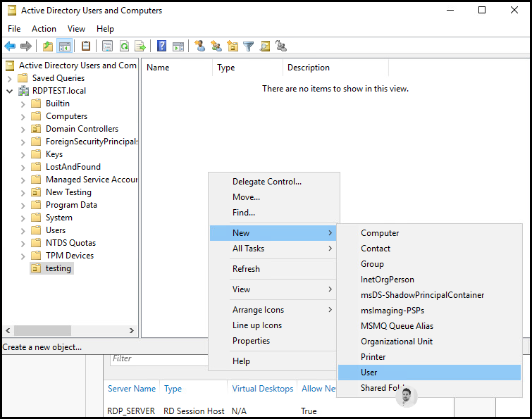Click the blue Back arrow toolbar icon
The height and width of the screenshot is (419, 532).
point(10,46)
